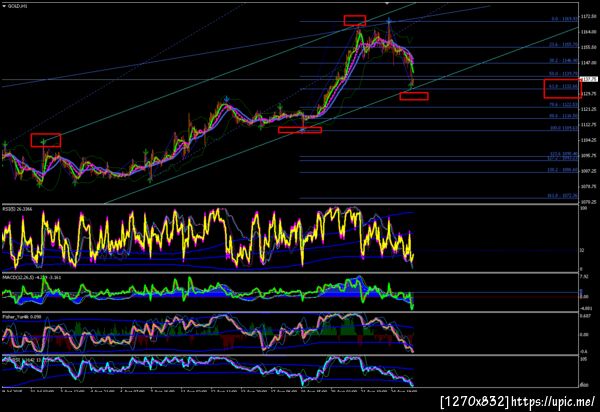Select the 50.0 Fibonacci level label

pos(564,73)
